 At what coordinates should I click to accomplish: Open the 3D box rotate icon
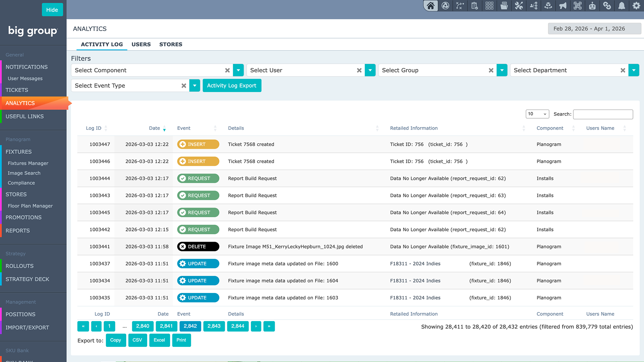click(x=548, y=6)
